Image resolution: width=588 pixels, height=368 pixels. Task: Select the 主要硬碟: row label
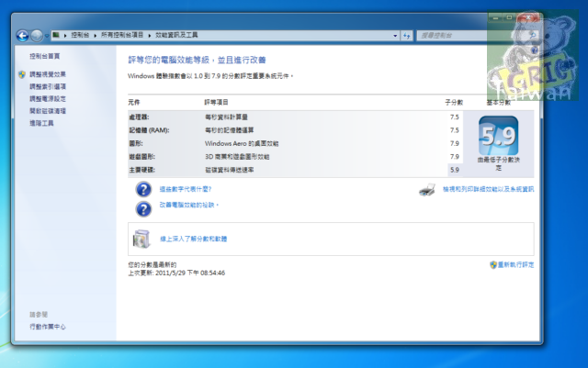[x=141, y=170]
